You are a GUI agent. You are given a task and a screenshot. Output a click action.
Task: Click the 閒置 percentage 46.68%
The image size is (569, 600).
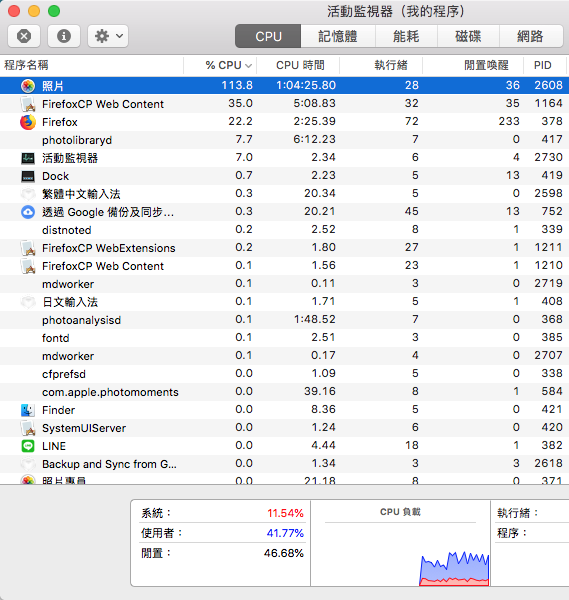[x=284, y=553]
